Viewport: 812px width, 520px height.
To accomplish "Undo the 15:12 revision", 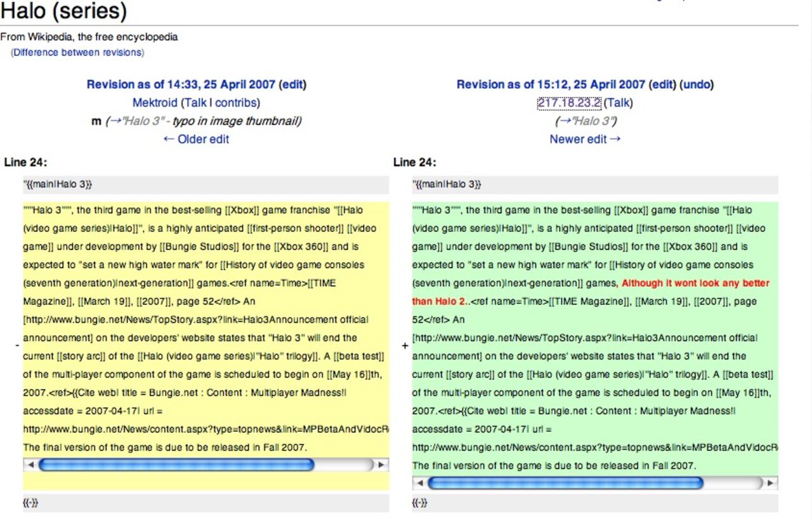I will click(697, 84).
